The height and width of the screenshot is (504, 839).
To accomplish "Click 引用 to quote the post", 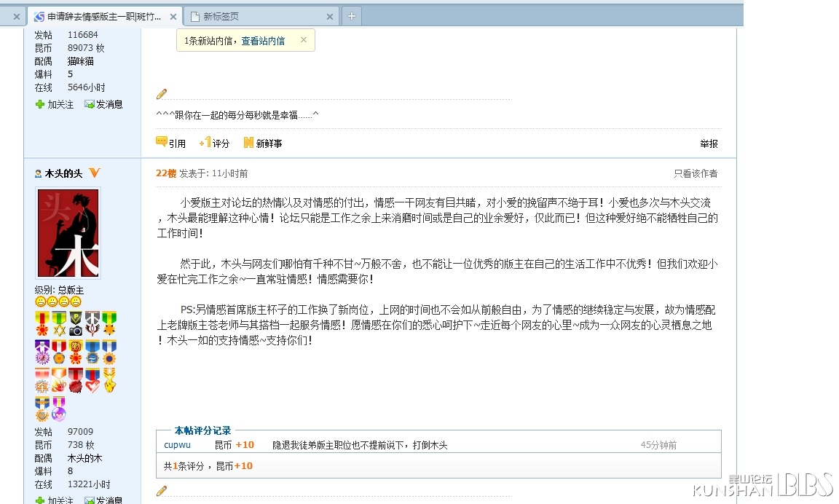I will coord(170,143).
